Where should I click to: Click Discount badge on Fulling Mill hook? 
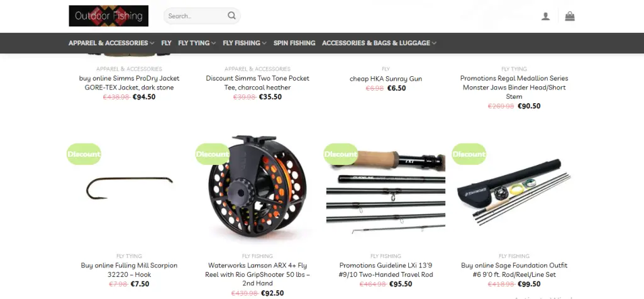[84, 154]
